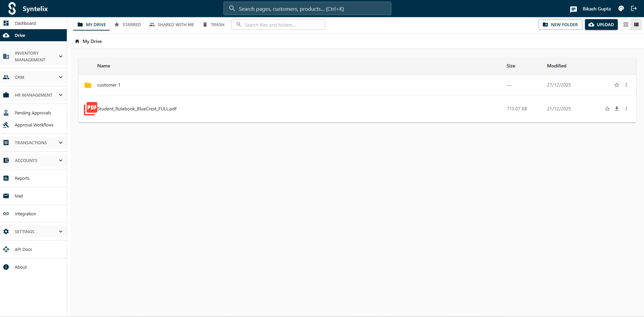Select the Drive icon in sidebar
The height and width of the screenshot is (317, 644).
tap(6, 35)
